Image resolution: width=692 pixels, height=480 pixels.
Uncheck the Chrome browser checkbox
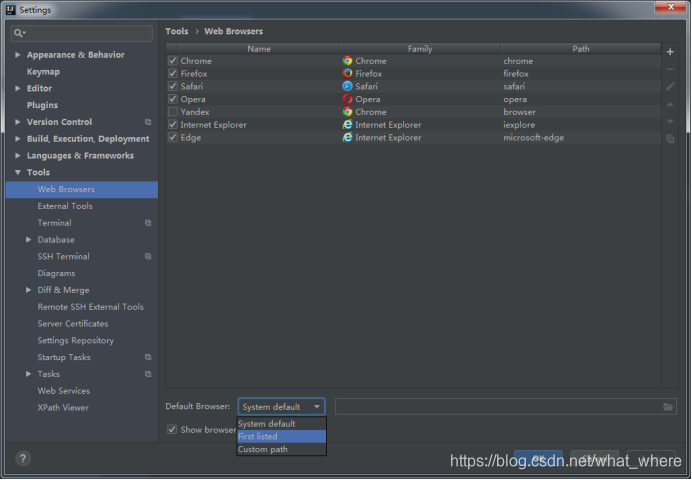click(x=173, y=61)
